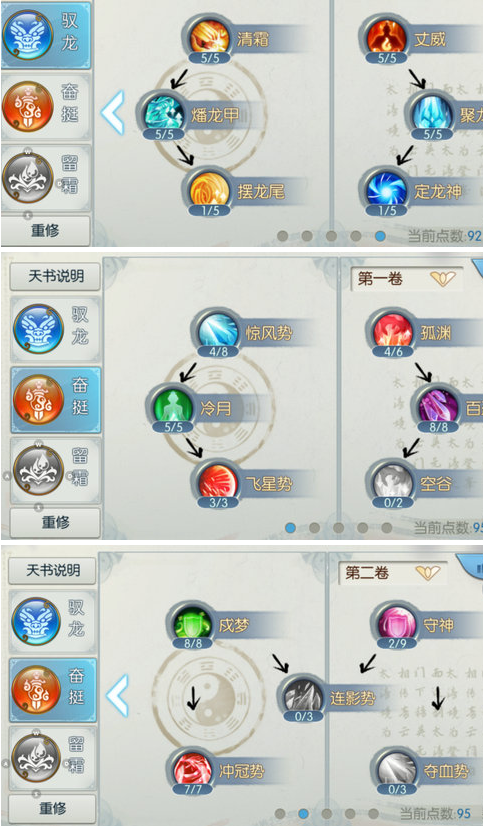This screenshot has width=483, height=826.
Task: Switch to the 奋挺 tab in top panel
Action: [x=46, y=107]
